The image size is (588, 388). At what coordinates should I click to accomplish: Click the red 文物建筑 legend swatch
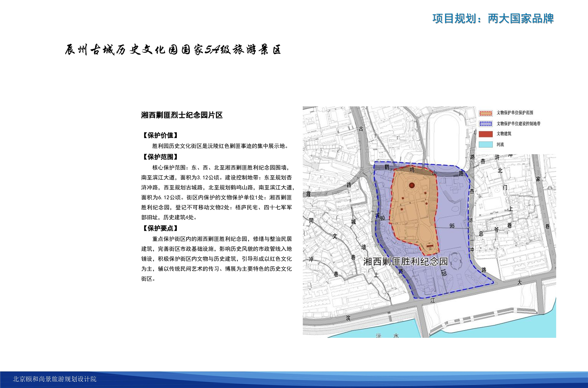(x=486, y=134)
